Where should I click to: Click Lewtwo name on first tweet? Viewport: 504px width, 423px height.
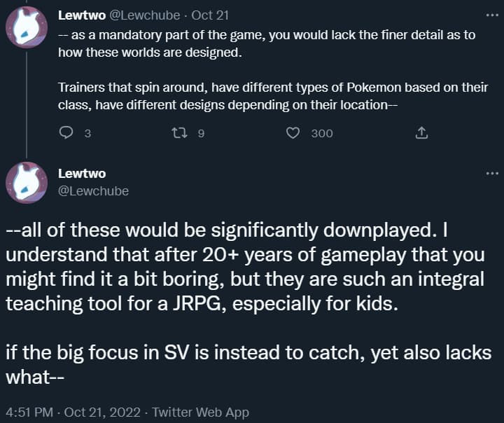82,15
